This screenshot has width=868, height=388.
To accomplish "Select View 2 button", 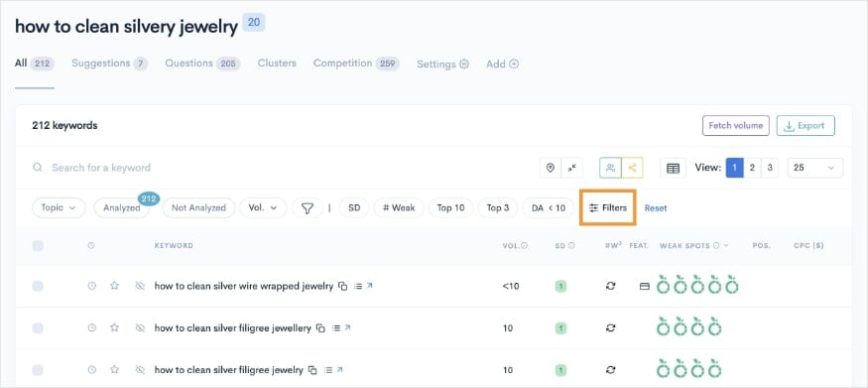I will 752,168.
